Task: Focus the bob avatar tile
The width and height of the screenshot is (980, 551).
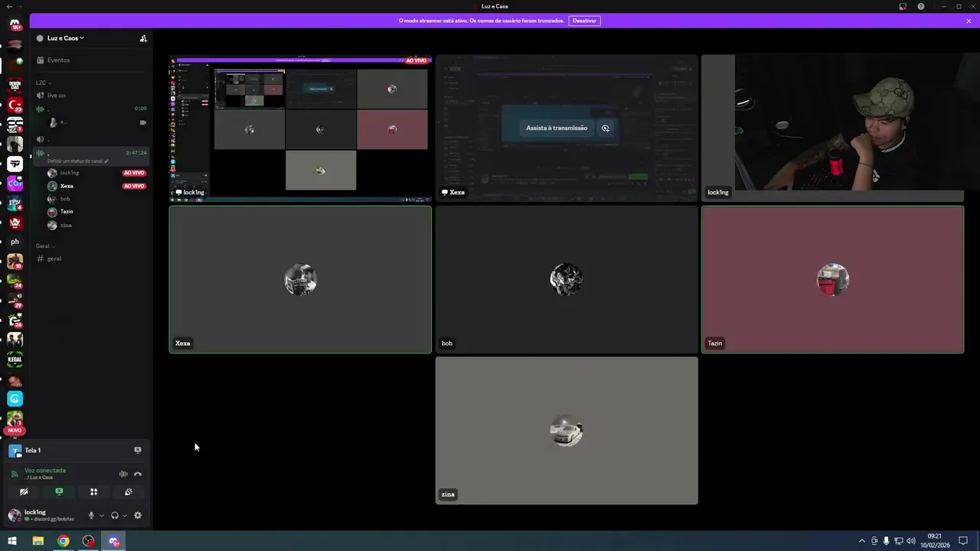Action: pyautogui.click(x=567, y=279)
